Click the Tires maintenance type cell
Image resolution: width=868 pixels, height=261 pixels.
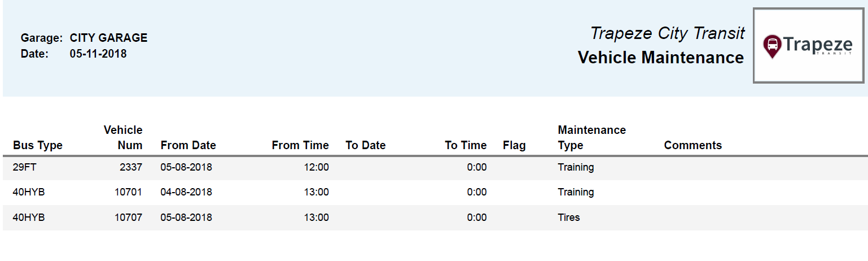point(568,217)
